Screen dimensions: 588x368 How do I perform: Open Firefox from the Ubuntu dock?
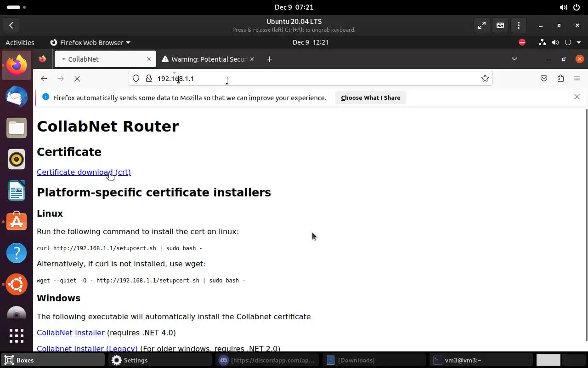(17, 65)
